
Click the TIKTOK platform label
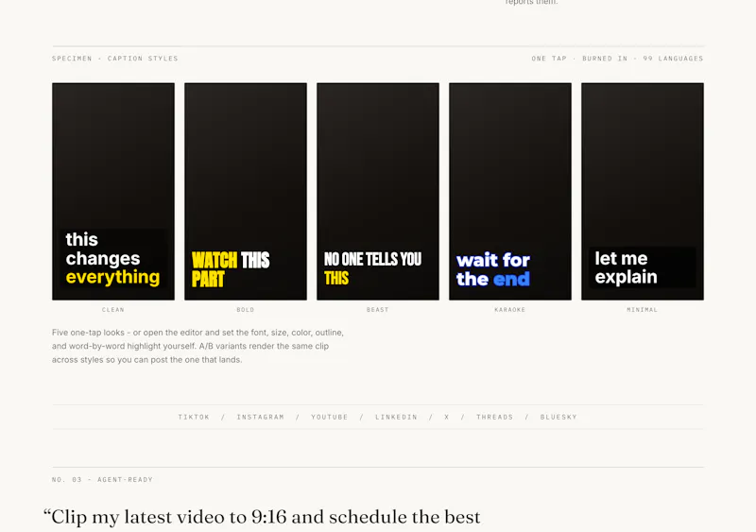[194, 417]
